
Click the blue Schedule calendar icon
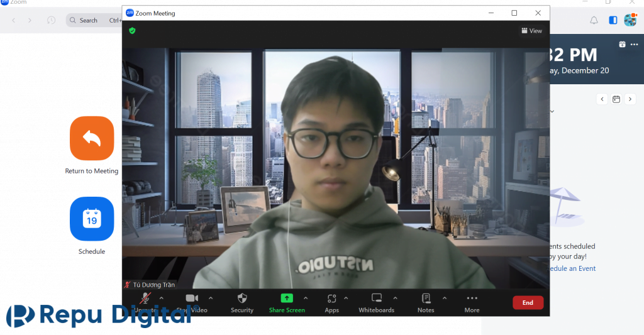(x=92, y=219)
